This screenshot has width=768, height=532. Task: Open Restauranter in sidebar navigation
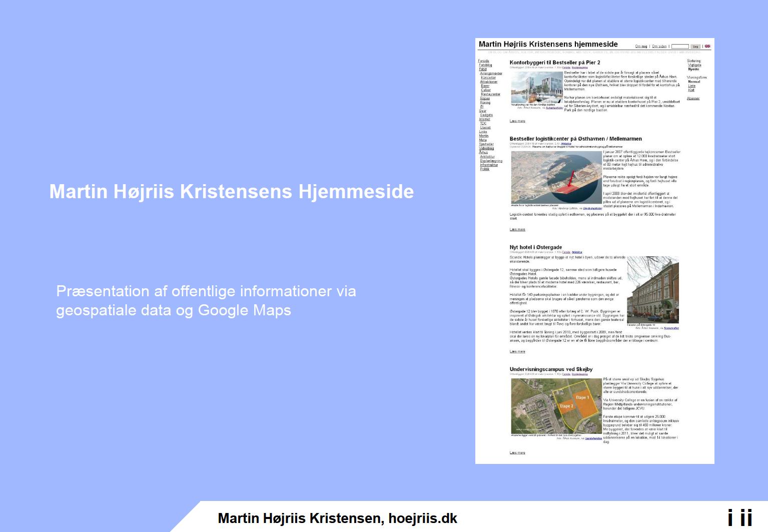tap(490, 94)
